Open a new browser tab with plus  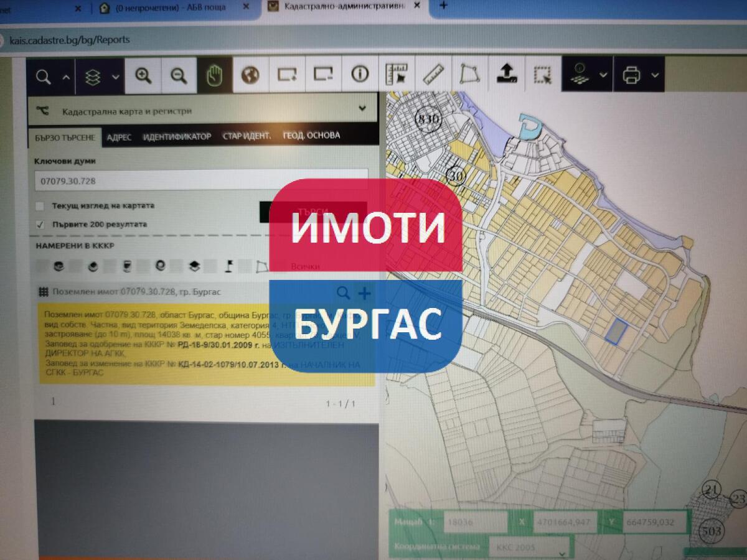[443, 6]
